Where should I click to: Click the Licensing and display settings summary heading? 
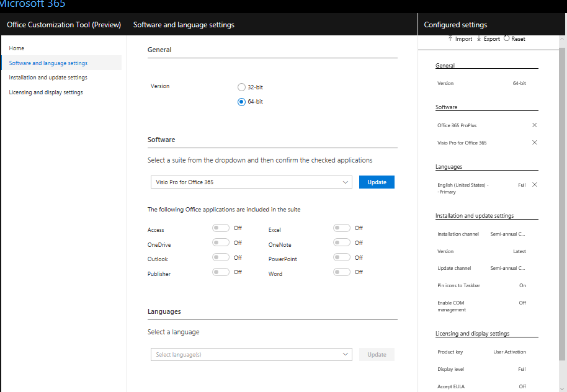click(472, 334)
